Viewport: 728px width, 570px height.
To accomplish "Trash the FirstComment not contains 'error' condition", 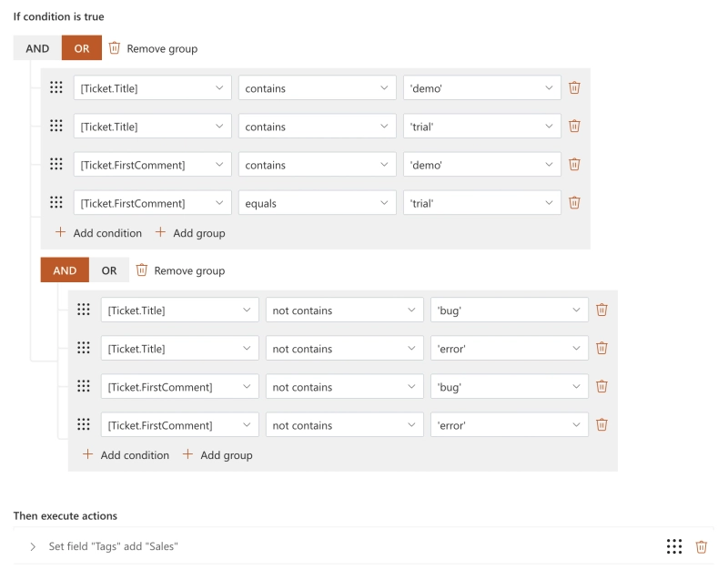I will 602,424.
